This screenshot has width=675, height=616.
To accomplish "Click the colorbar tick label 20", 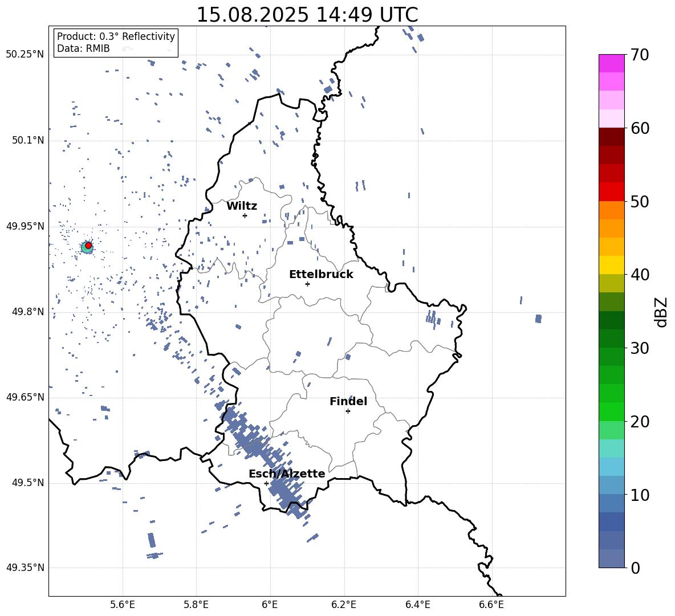I will [640, 422].
